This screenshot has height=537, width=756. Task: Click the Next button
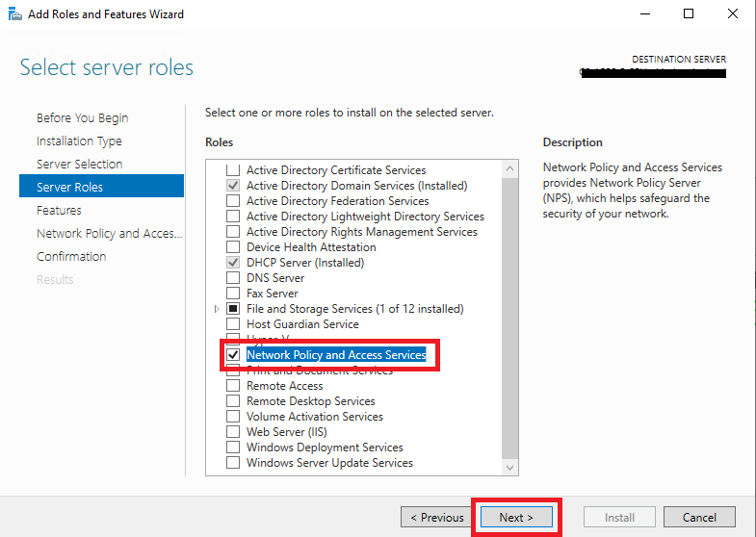pyautogui.click(x=516, y=517)
